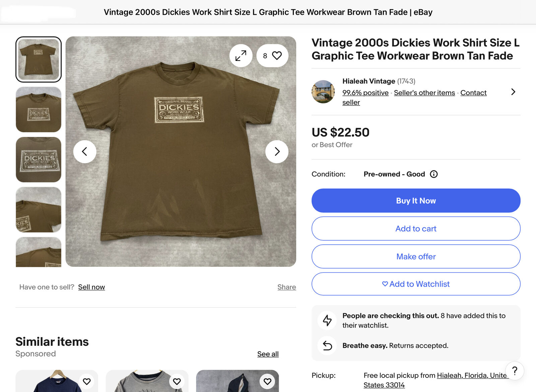Show the previous product image
The width and height of the screenshot is (536, 392).
pos(85,152)
